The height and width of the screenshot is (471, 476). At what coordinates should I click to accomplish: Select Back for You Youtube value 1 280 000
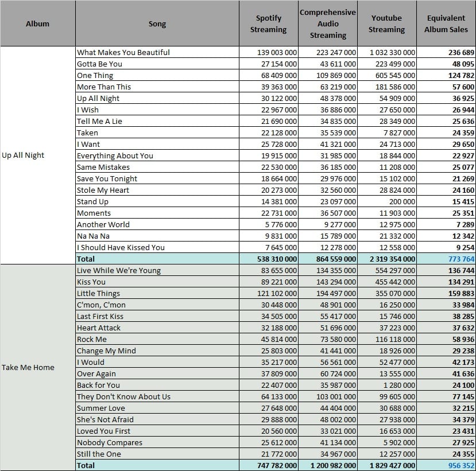[x=387, y=385]
